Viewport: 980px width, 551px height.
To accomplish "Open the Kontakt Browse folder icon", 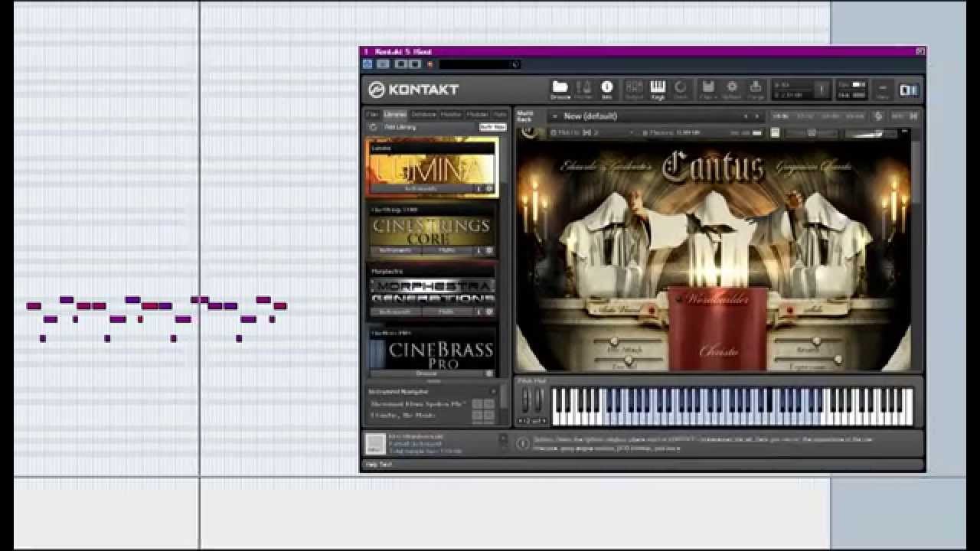I will pos(560,89).
